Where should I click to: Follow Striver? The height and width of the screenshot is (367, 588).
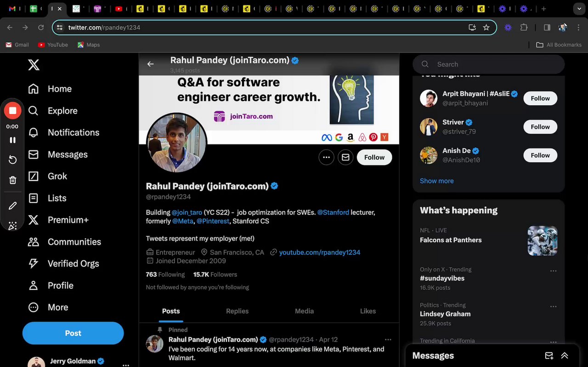tap(540, 127)
